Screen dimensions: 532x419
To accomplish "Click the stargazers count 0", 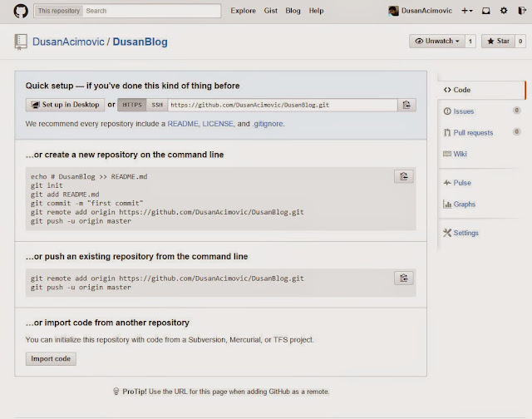I will click(520, 41).
